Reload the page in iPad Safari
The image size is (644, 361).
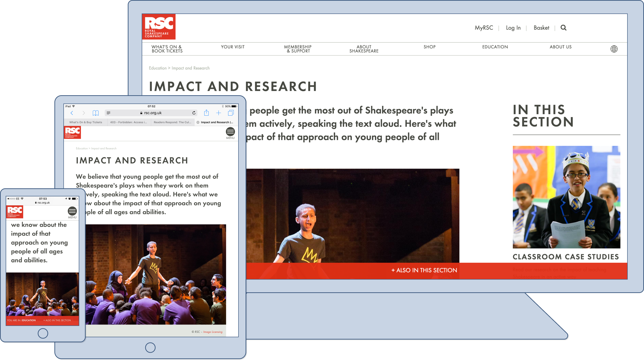(x=194, y=113)
